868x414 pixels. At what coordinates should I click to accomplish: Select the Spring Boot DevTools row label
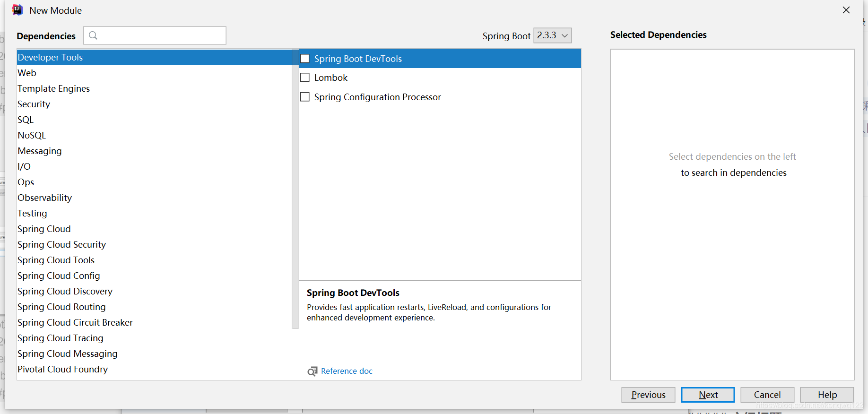pos(358,59)
